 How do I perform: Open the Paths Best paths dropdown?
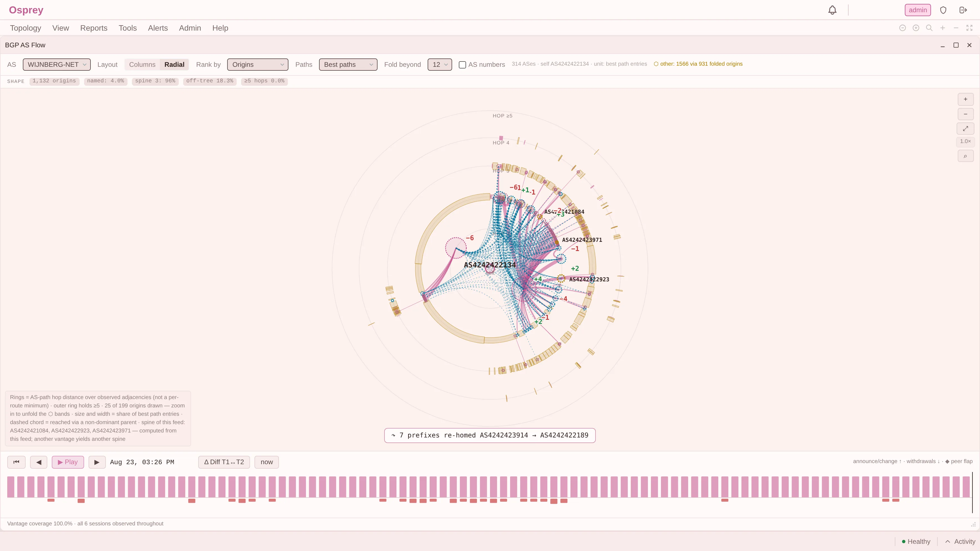pos(348,65)
